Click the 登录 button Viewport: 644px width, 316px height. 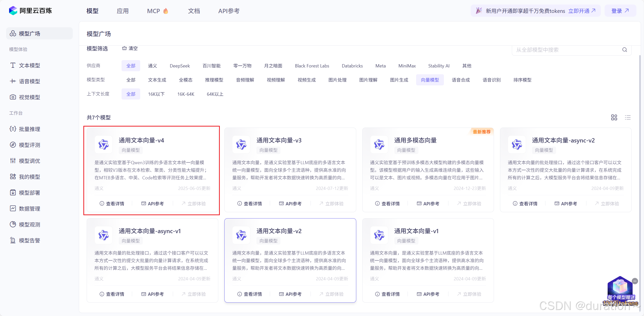pyautogui.click(x=620, y=11)
